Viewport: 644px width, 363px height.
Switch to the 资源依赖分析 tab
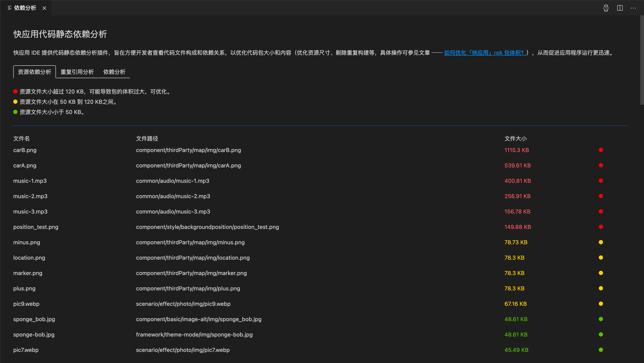(35, 72)
